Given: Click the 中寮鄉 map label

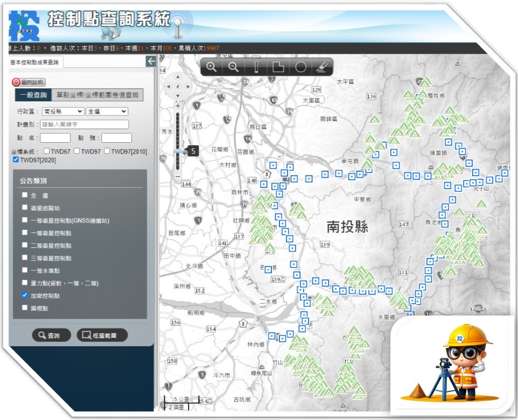Looking at the screenshot, I should tap(362, 199).
